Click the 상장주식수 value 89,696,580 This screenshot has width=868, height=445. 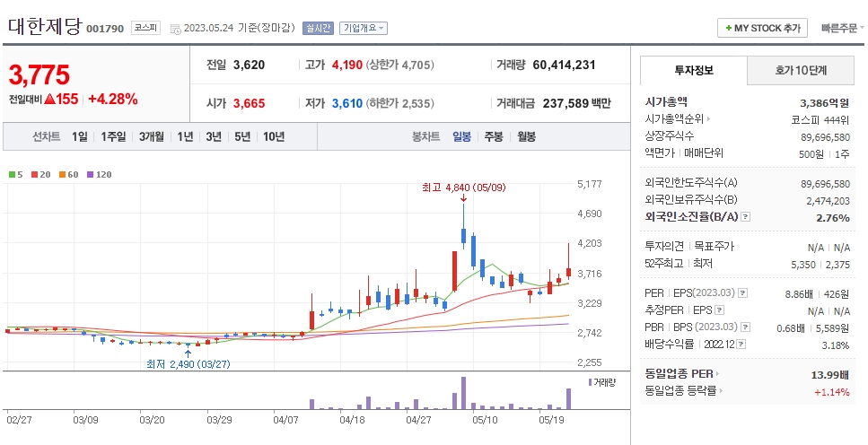825,137
